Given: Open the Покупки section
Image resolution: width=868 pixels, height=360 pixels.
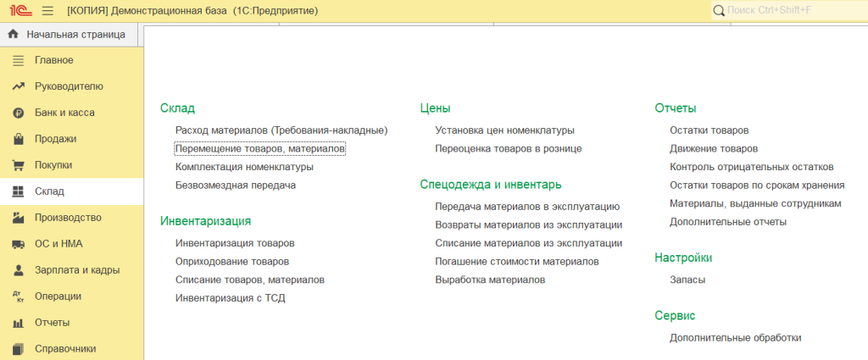Looking at the screenshot, I should 71,165.
